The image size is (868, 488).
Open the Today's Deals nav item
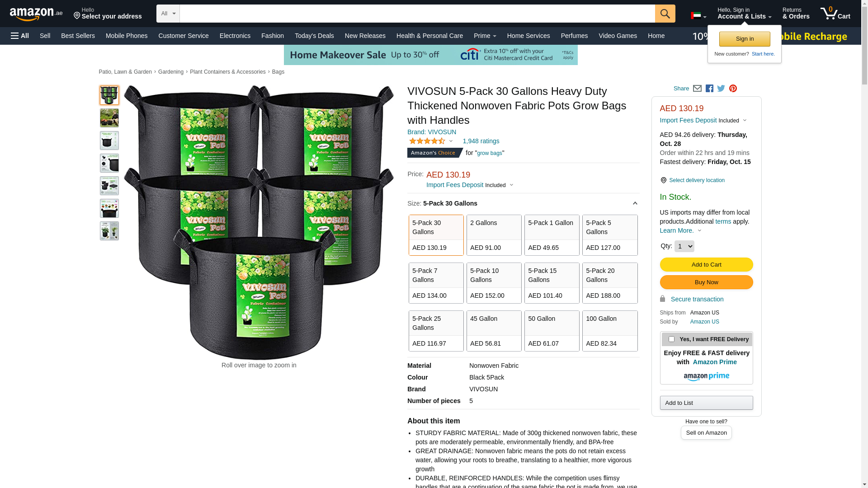tap(314, 36)
